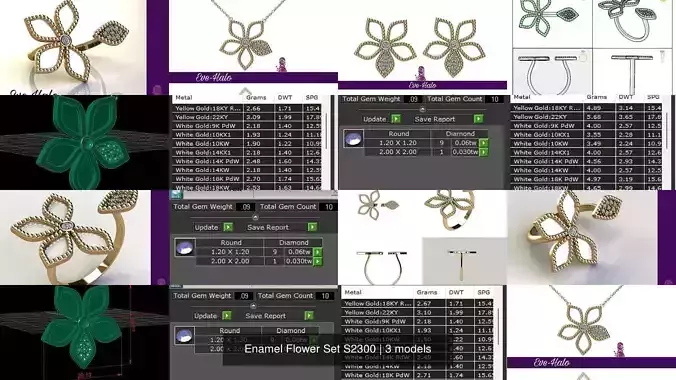Click green arrow on 0.06tw row below earrings
This screenshot has width=676, height=380.
point(484,143)
